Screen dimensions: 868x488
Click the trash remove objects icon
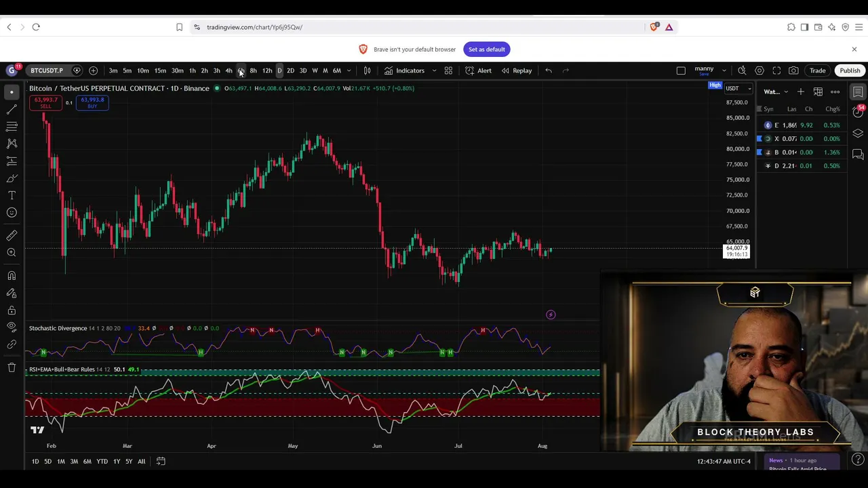tap(12, 367)
